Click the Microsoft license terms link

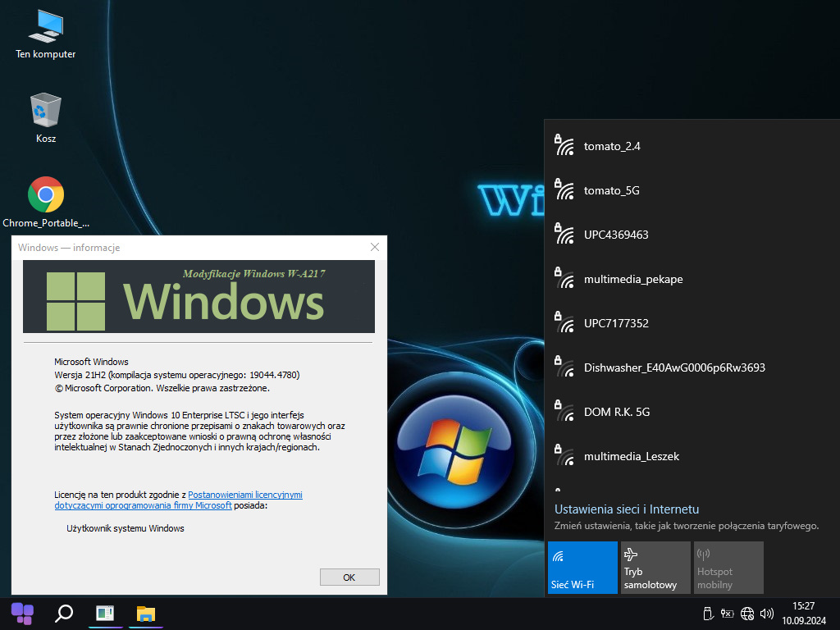coord(245,495)
